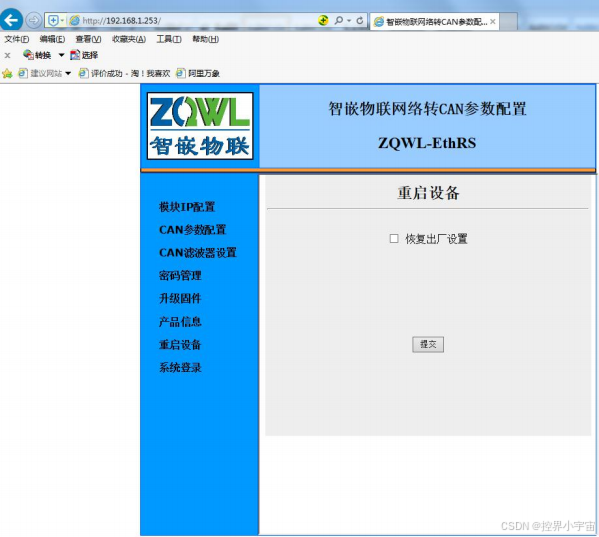The height and width of the screenshot is (537, 599).
Task: Click the search magnifier in address bar
Action: [x=338, y=20]
